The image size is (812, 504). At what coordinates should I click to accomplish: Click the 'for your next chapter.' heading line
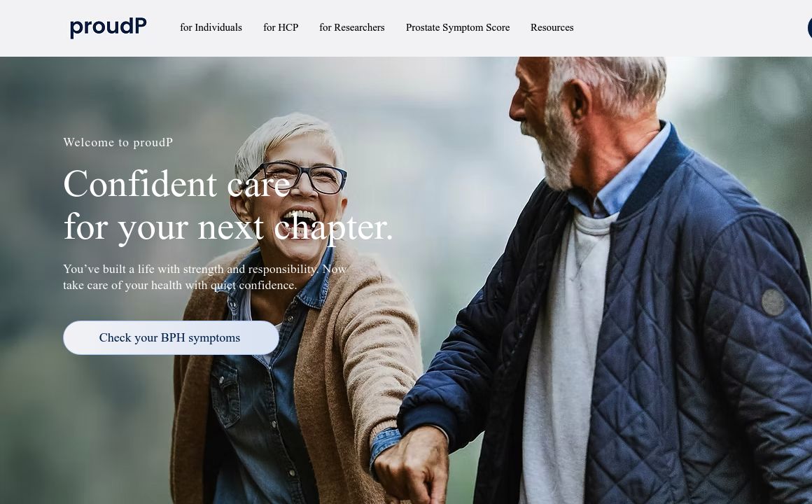(228, 228)
